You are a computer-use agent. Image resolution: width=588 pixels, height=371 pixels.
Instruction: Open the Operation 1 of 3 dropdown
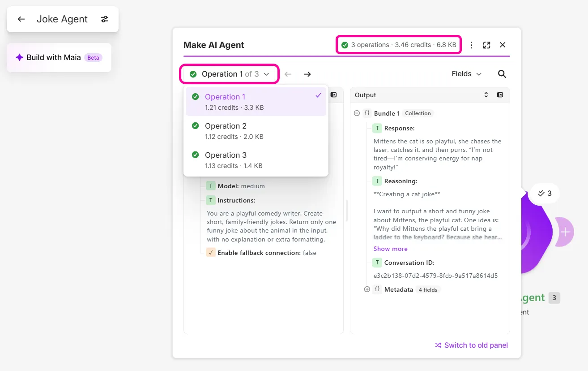pyautogui.click(x=230, y=74)
